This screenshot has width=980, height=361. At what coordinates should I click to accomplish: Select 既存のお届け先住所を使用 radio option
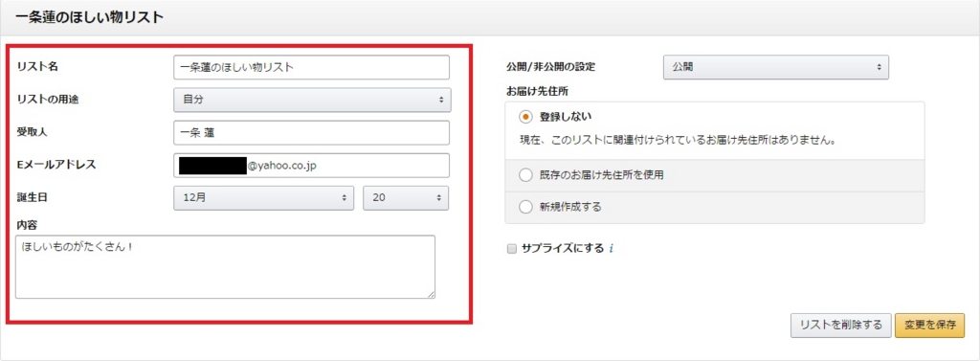click(525, 175)
